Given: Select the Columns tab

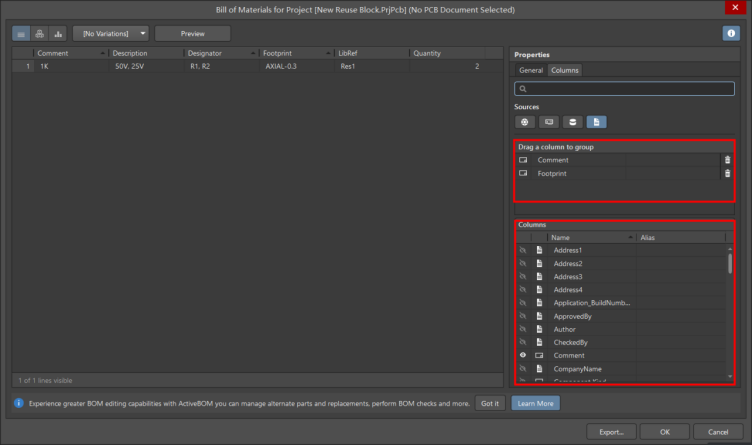Looking at the screenshot, I should click(565, 71).
